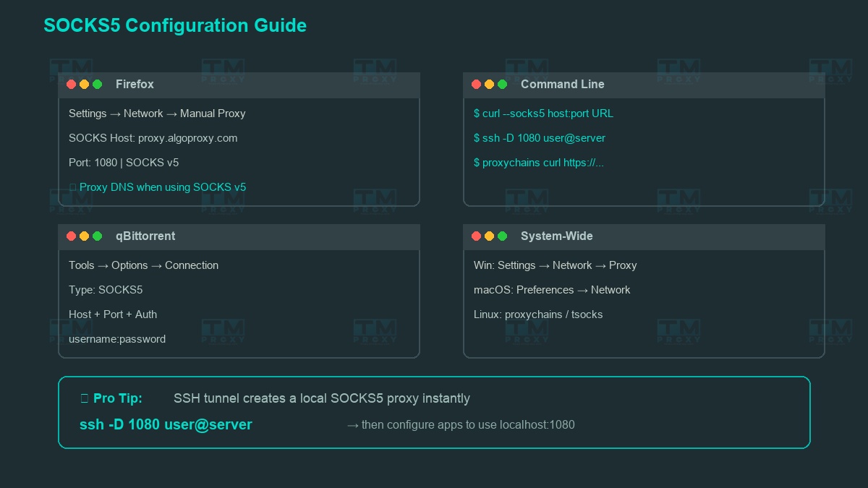Click the SOCKS5 Configuration Guide heading
This screenshot has height=488, width=868.
(175, 25)
